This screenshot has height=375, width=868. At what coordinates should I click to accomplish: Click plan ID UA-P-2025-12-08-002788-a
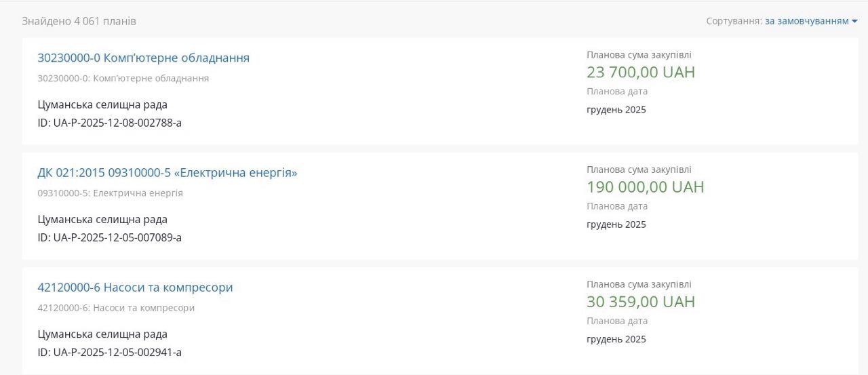pyautogui.click(x=109, y=123)
